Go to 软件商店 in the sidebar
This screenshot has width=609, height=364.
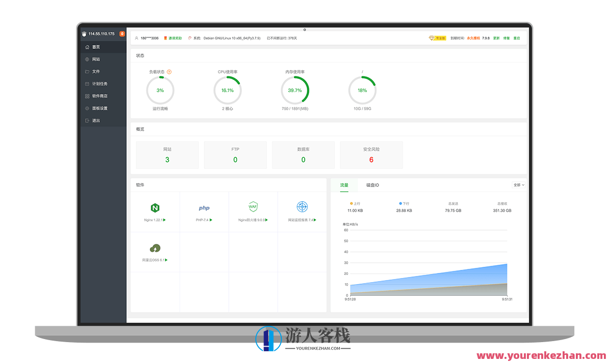click(x=99, y=96)
